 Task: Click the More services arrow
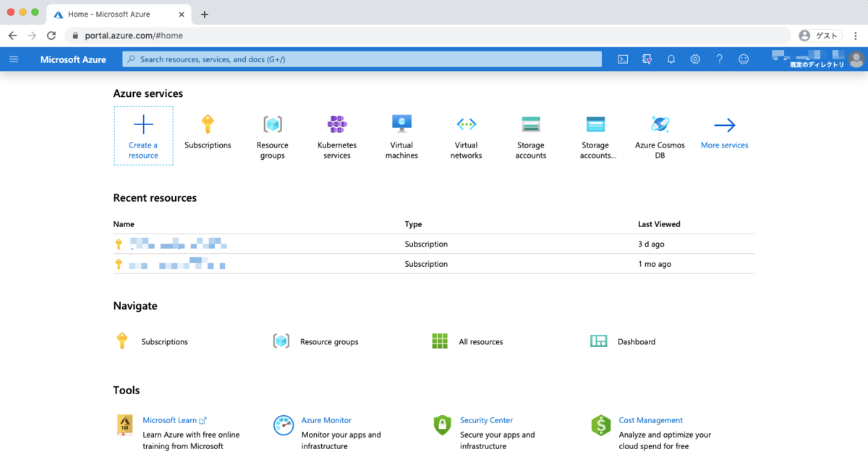(724, 125)
